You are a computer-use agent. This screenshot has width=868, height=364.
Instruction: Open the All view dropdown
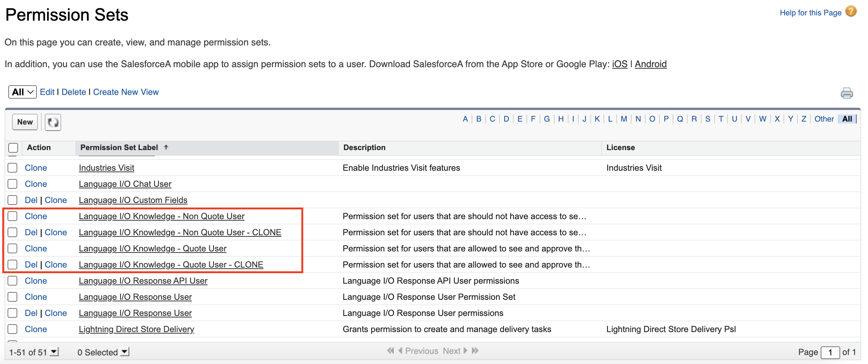click(x=23, y=92)
